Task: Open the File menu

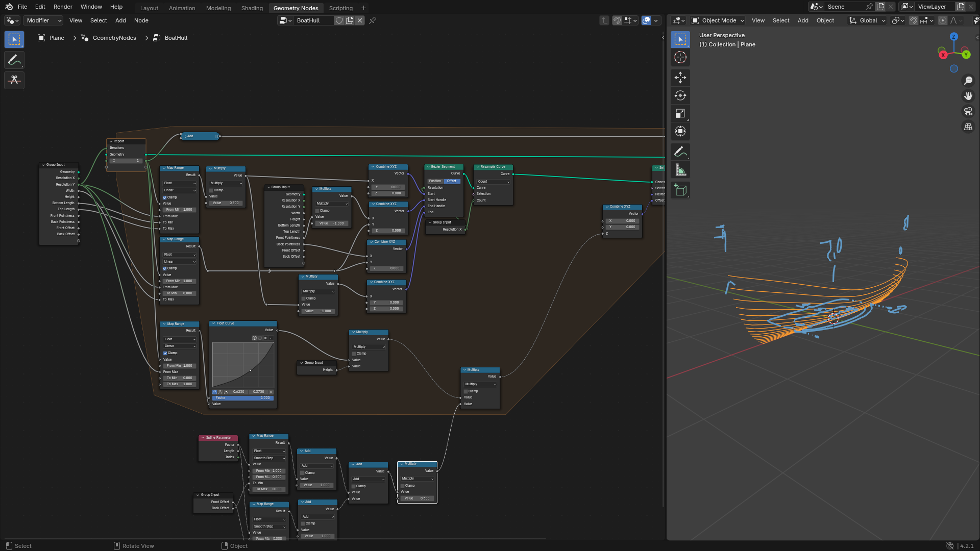Action: [22, 7]
